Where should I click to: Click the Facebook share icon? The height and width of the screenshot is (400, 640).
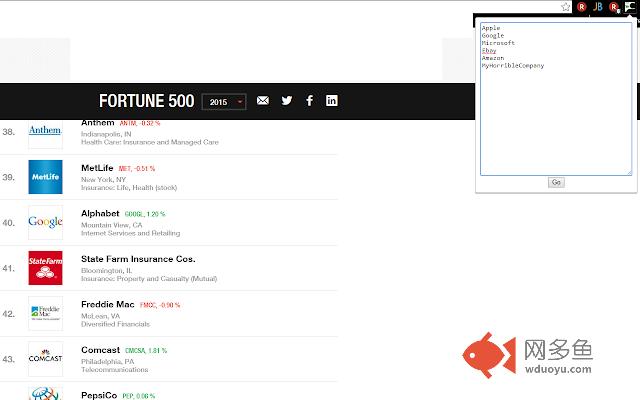[x=310, y=101]
